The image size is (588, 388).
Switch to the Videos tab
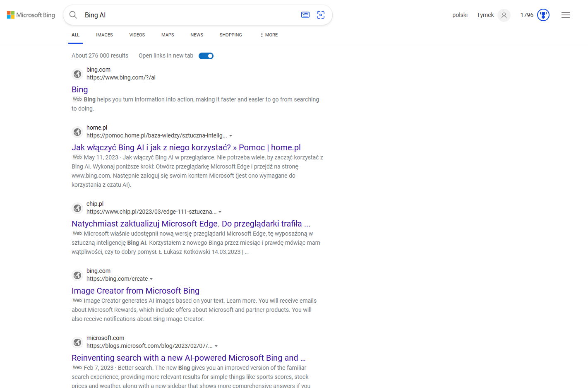(x=137, y=35)
